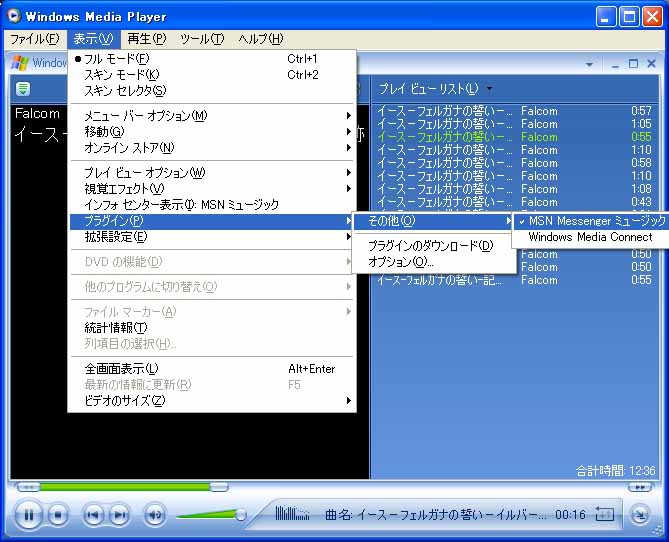Select the playlist track lasting 0:43
Image resolution: width=669 pixels, height=542 pixels.
click(514, 202)
